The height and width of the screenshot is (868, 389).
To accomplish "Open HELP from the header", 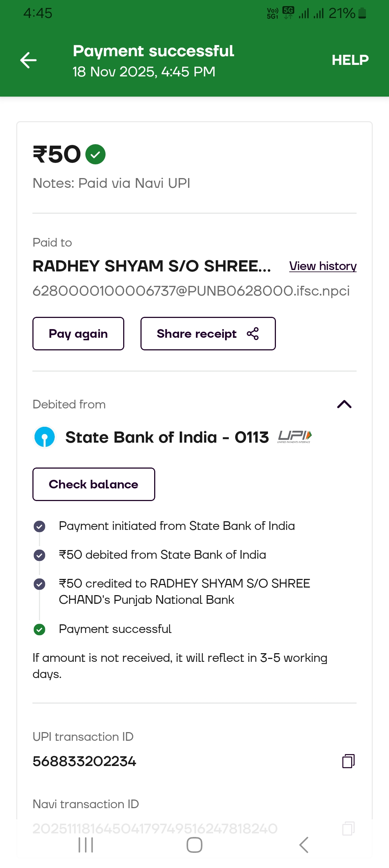I will (x=350, y=60).
